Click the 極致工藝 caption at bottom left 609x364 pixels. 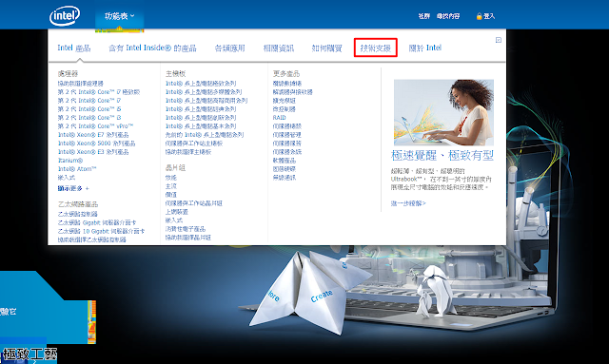[29, 354]
